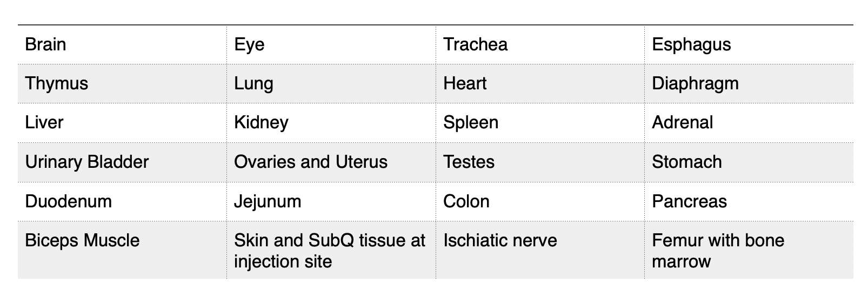Select the Kidney cell
This screenshot has width=868, height=301.
[261, 122]
